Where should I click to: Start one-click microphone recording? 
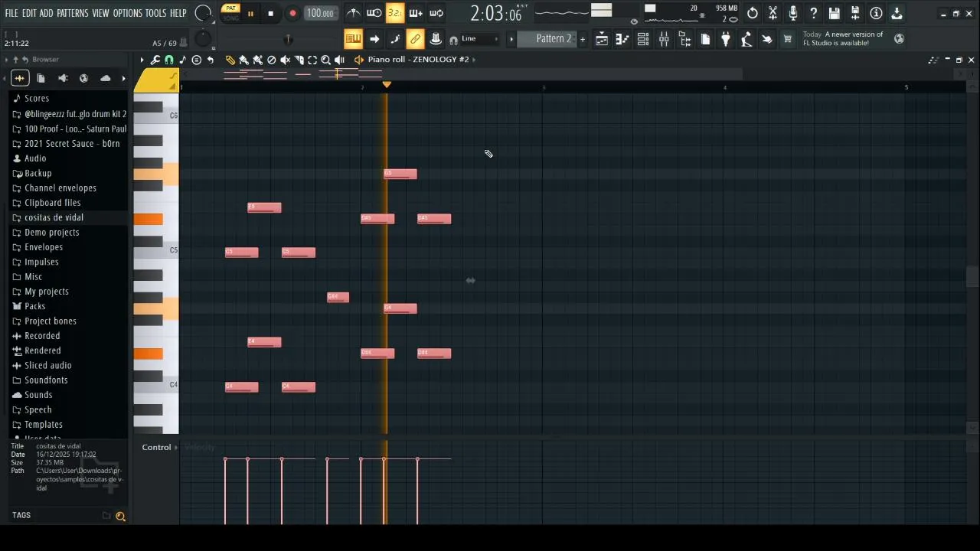coord(793,13)
